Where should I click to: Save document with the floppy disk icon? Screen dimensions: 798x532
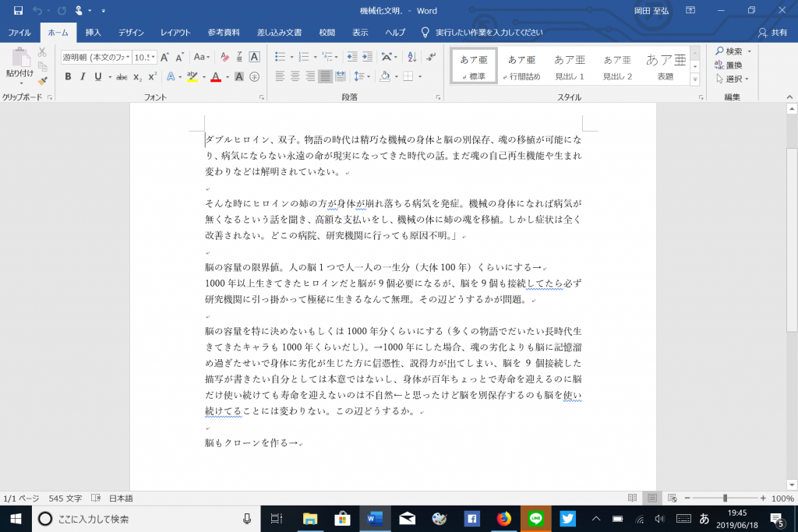point(18,10)
